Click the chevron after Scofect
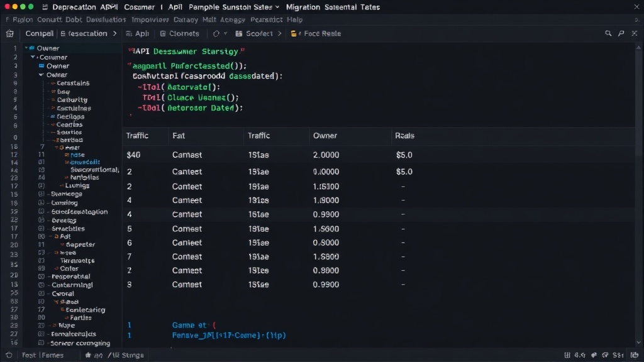Viewport: 644px width, 362px height. 280,34
